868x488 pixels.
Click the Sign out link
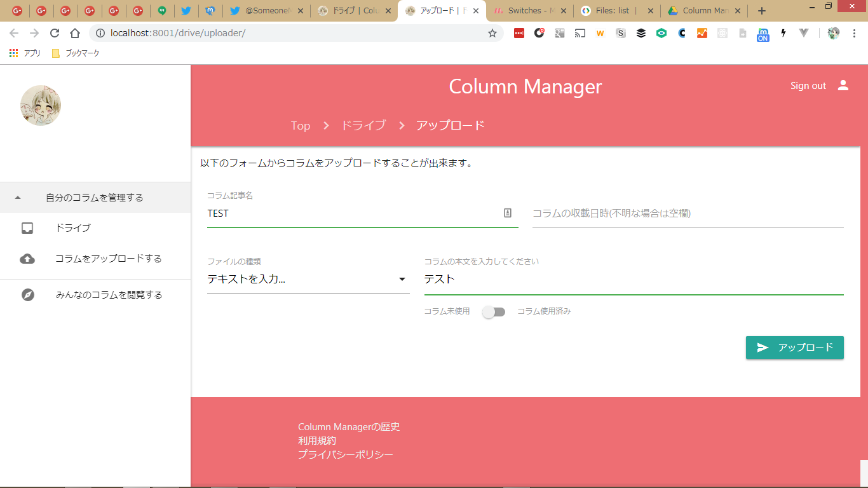(808, 86)
